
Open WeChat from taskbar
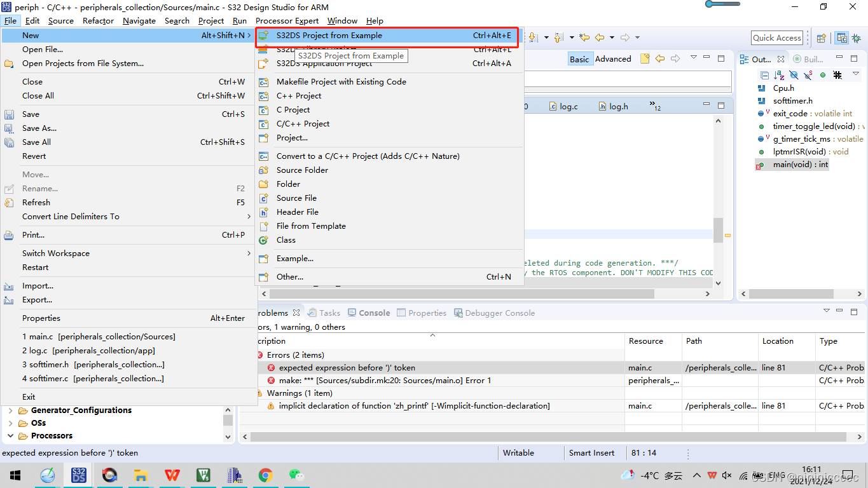point(297,475)
